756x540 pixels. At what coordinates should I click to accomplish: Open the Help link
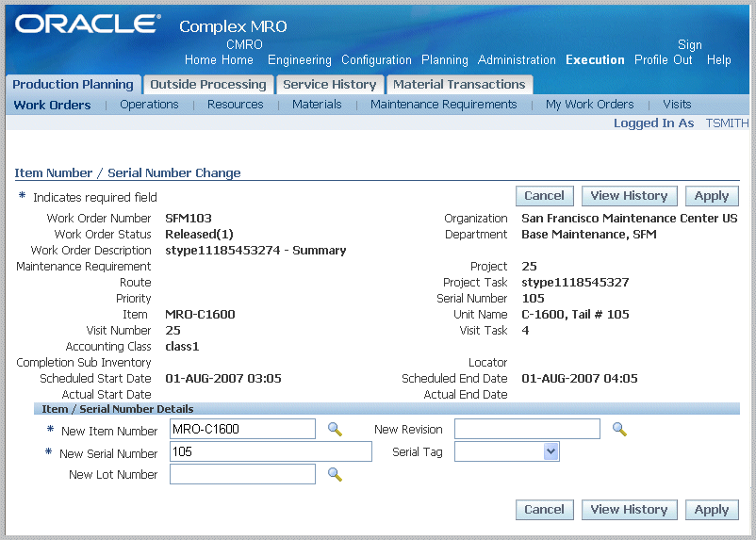click(x=719, y=59)
